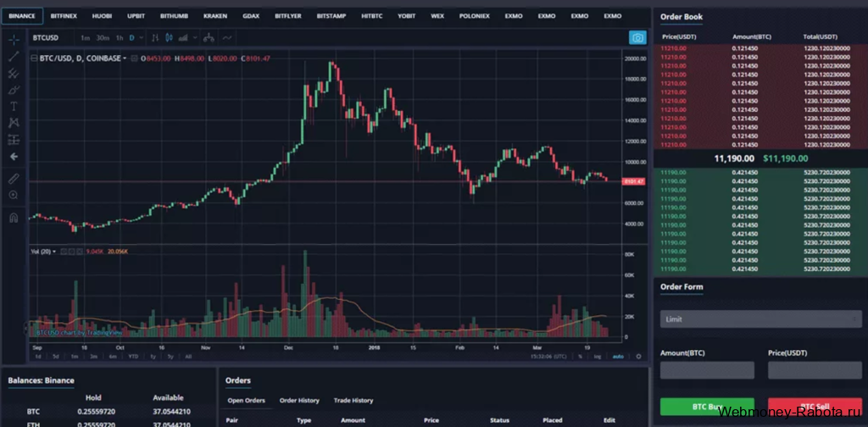Click the 11,190.00 mid price in order book
This screenshot has width=868, height=427.
[x=733, y=158]
